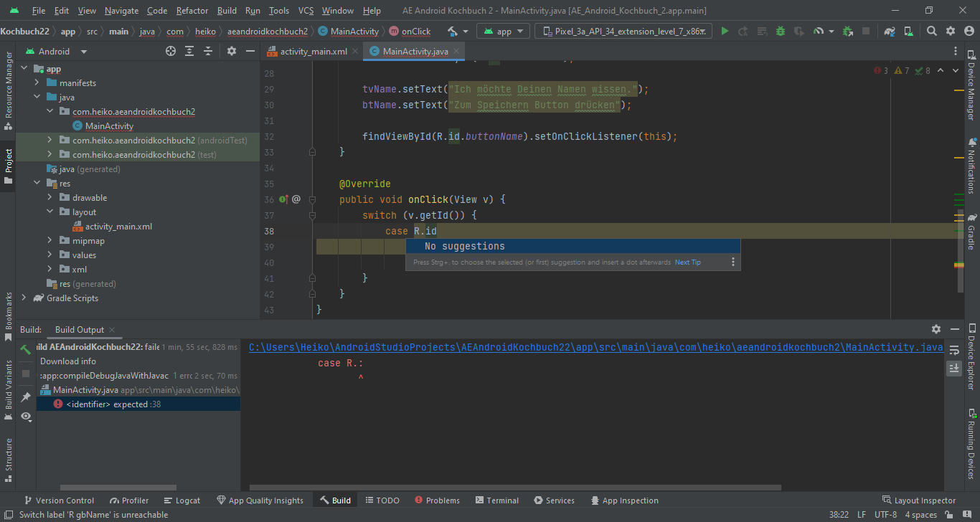
Task: Open the Logcat tool window button
Action: (x=182, y=500)
